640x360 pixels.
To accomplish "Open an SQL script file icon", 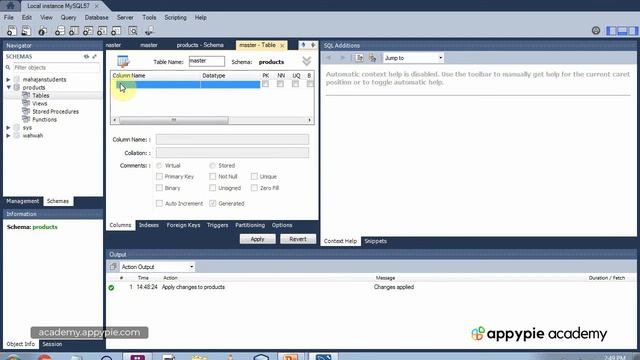I will (26, 31).
